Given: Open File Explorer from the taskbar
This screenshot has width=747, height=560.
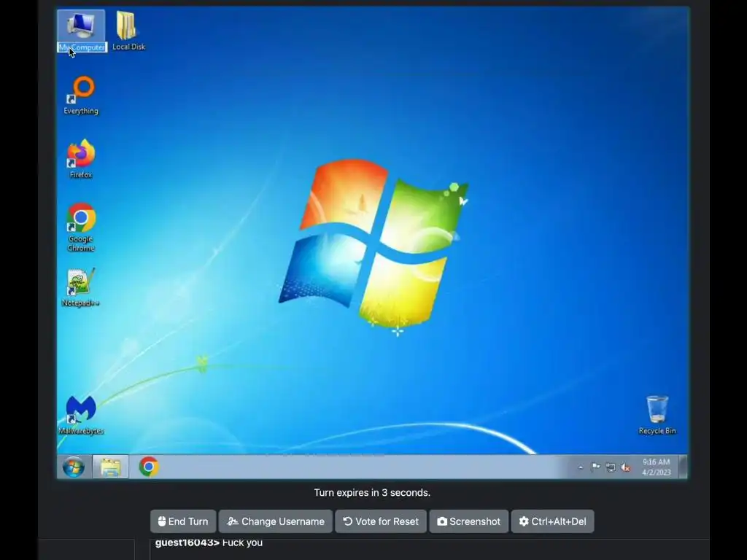Looking at the screenshot, I should tap(111, 467).
